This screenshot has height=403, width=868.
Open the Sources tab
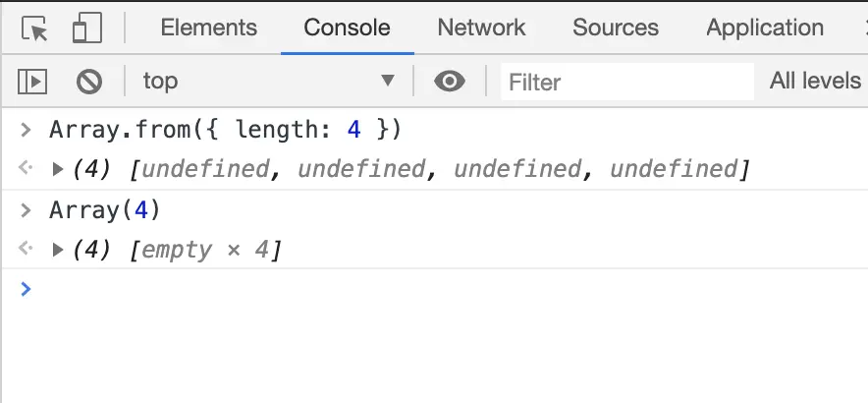pyautogui.click(x=616, y=28)
